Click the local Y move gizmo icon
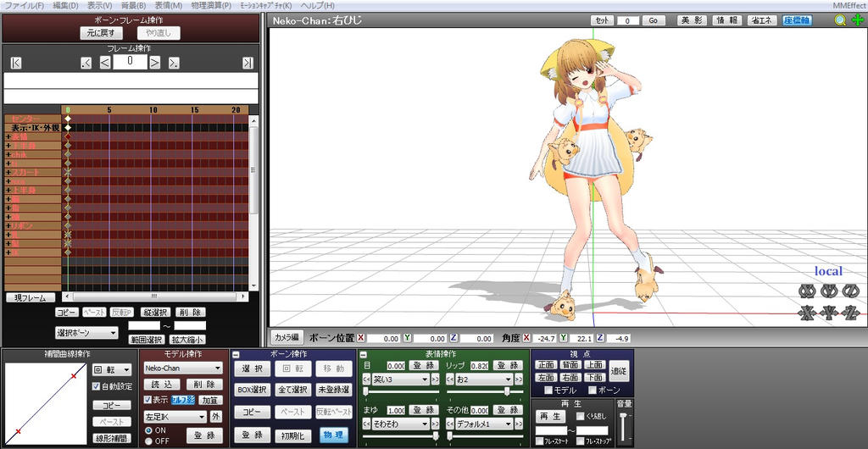 (x=829, y=313)
